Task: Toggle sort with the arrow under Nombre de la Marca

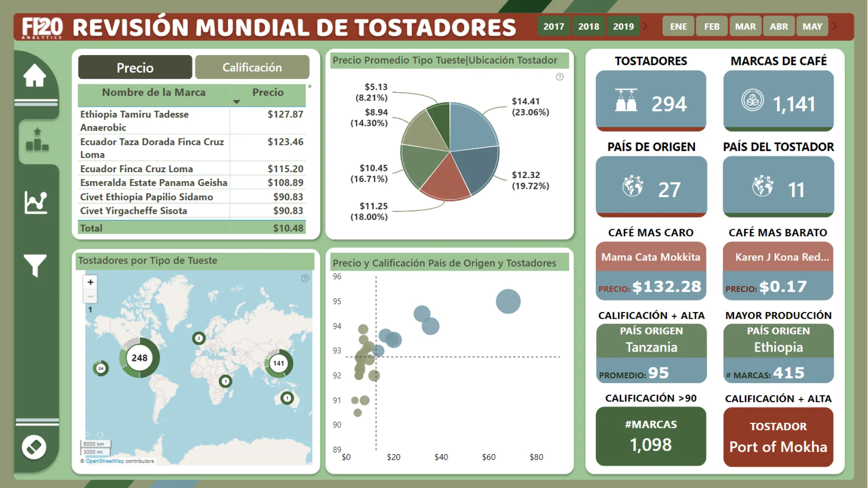Action: pos(236,102)
